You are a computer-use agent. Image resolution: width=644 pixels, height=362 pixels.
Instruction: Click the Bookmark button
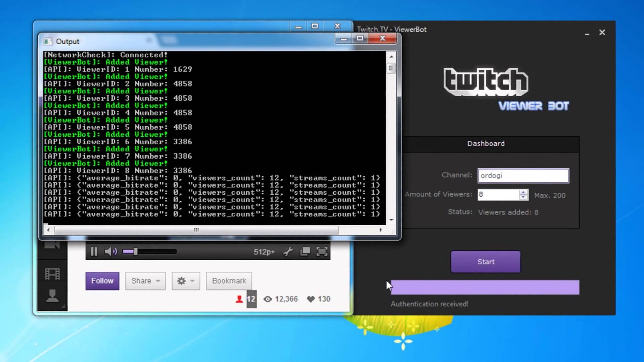[229, 281]
